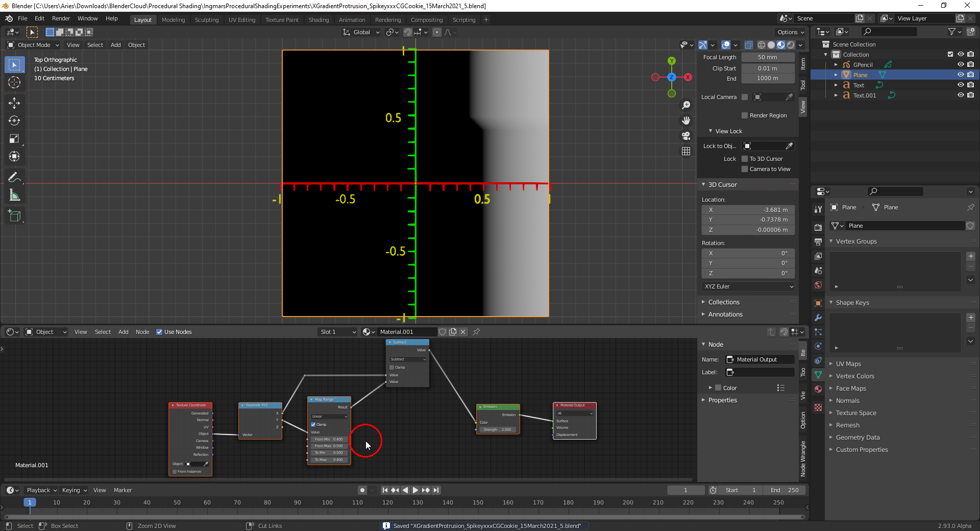Open the XYZ Euler rotation mode dropdown
The image size is (980, 531).
[x=748, y=286]
